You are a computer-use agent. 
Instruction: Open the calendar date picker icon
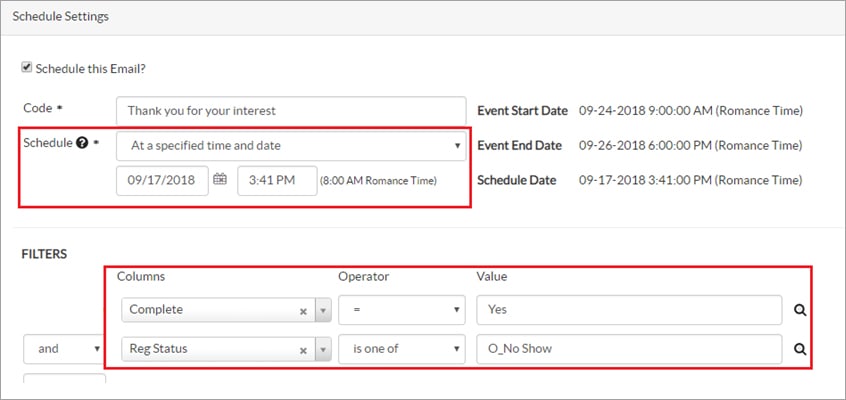[x=221, y=180]
